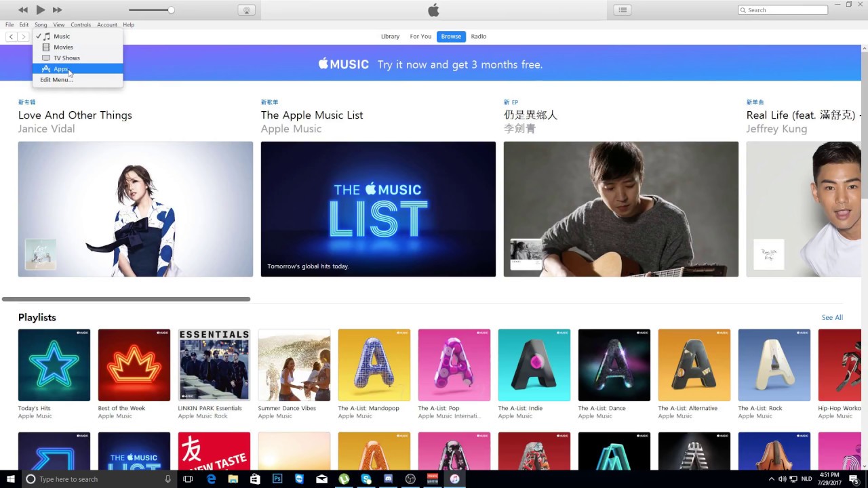Click the Cortana microphone icon
The height and width of the screenshot is (488, 868).
[x=168, y=479]
